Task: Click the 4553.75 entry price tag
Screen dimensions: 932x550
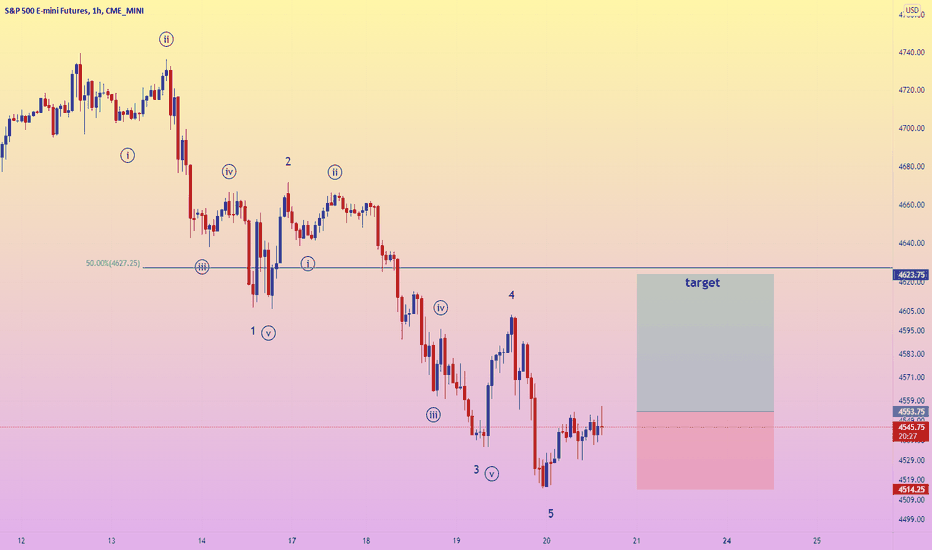Action: point(910,411)
